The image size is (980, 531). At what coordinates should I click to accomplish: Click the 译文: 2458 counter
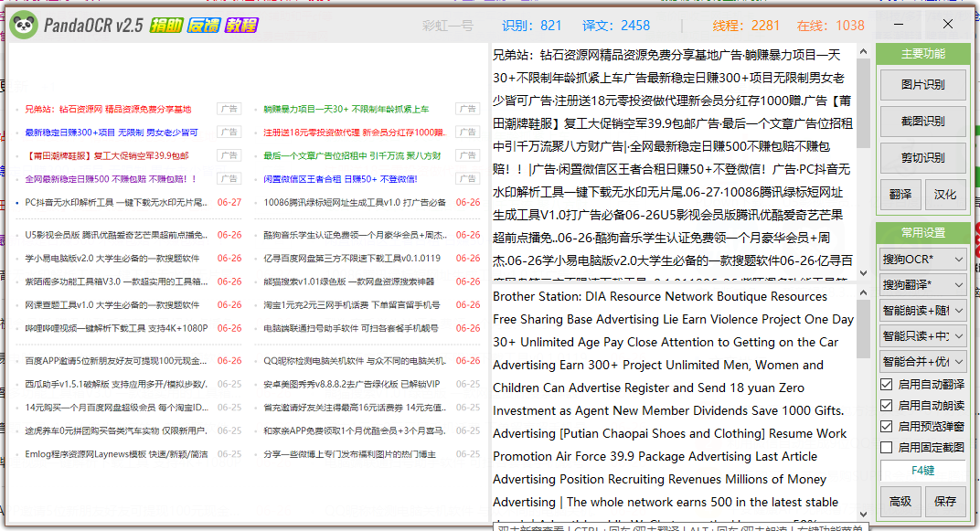pos(615,26)
